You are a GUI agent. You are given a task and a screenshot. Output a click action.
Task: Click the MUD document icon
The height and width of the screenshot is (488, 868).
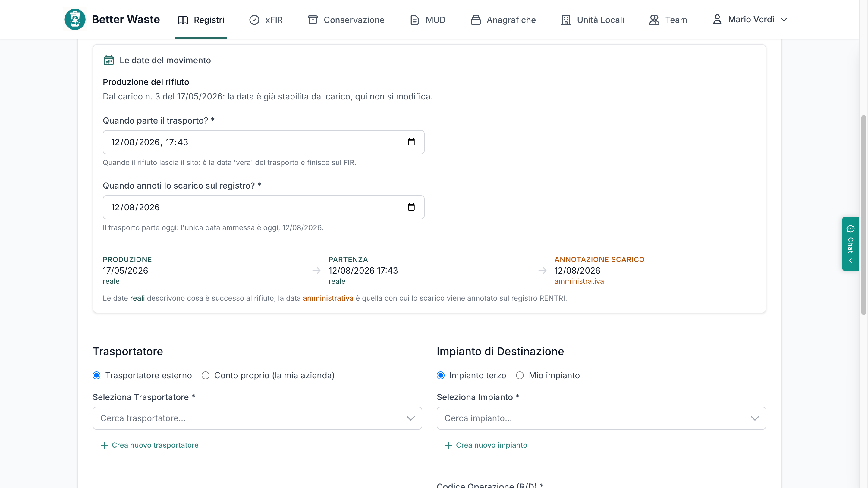pyautogui.click(x=414, y=20)
